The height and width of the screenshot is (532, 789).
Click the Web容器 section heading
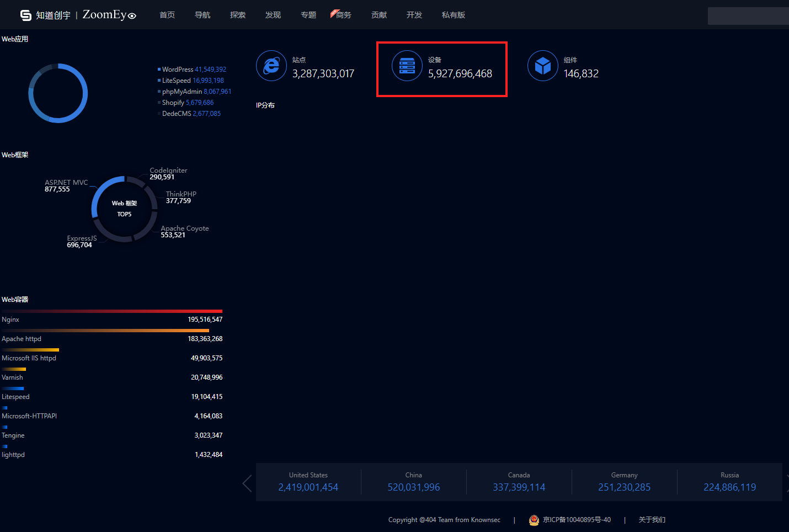point(15,300)
